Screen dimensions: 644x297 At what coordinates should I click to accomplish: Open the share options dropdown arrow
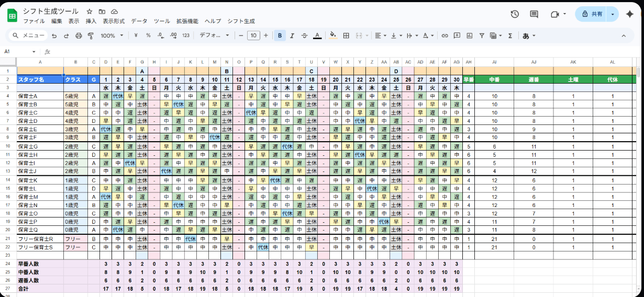[x=613, y=14]
